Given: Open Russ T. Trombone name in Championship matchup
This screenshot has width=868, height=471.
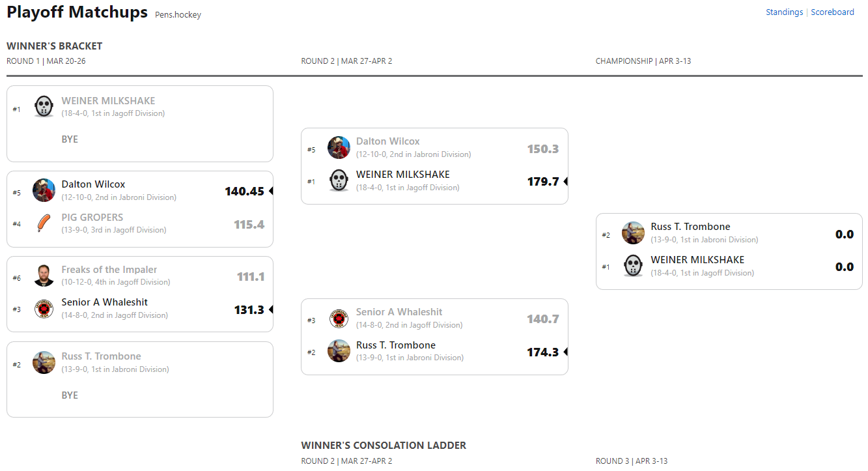Looking at the screenshot, I should point(690,227).
